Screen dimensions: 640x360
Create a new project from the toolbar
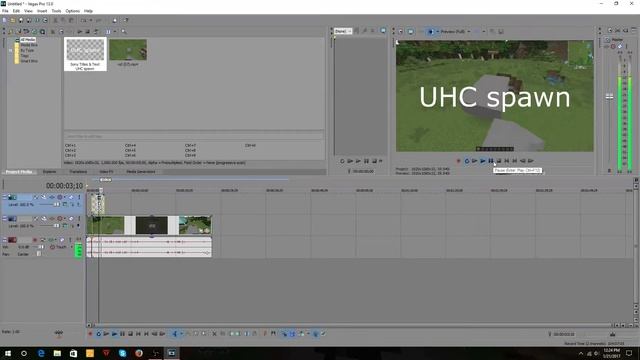click(4, 20)
